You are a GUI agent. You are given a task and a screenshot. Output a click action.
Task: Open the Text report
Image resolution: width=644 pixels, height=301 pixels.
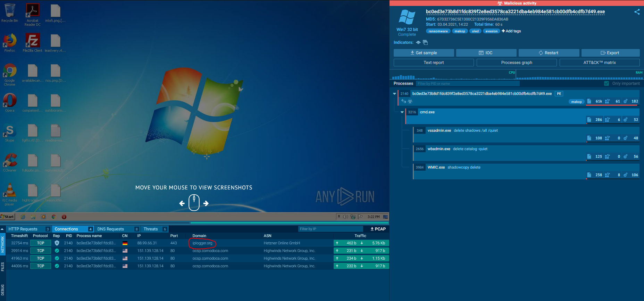(434, 63)
